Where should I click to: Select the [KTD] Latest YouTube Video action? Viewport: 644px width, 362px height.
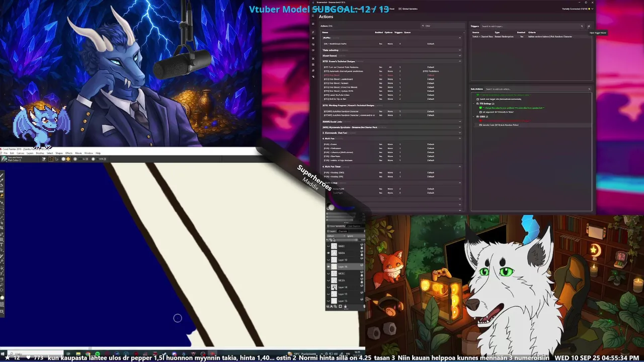tap(391, 95)
